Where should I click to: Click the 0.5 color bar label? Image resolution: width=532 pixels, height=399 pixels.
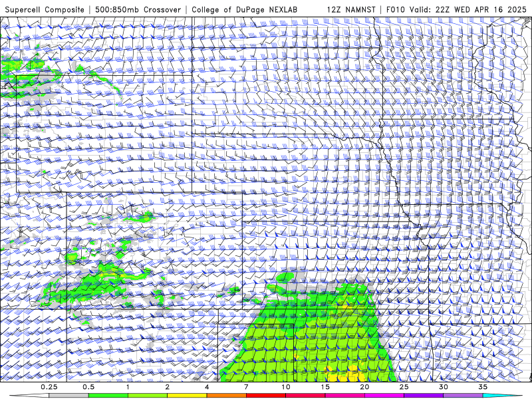tap(88, 387)
